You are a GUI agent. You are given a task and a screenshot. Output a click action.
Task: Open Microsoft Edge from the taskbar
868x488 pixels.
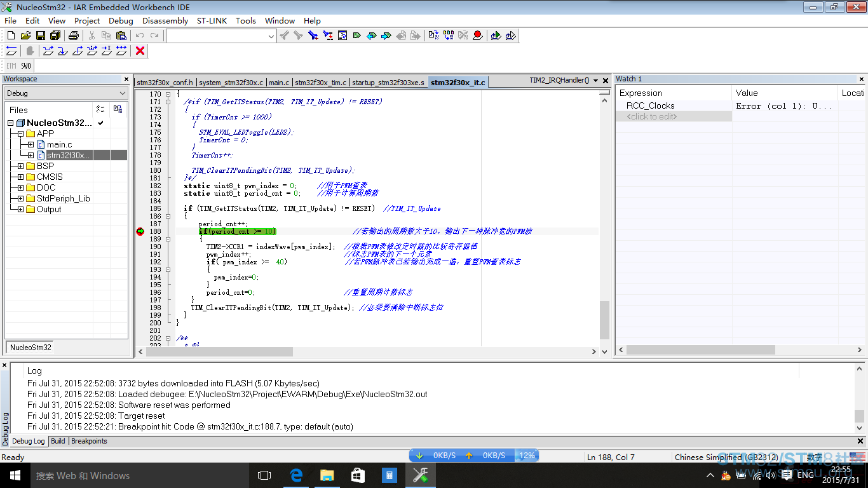click(296, 475)
